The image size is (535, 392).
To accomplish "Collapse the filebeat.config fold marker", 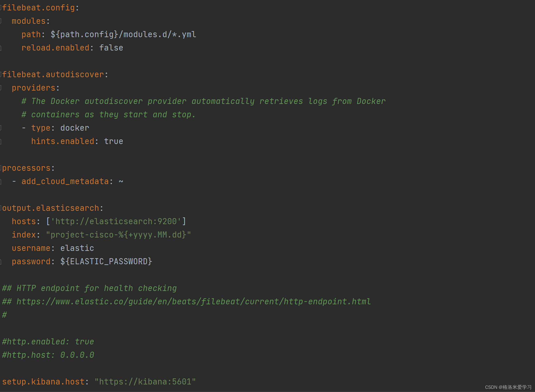I will [x=1, y=8].
